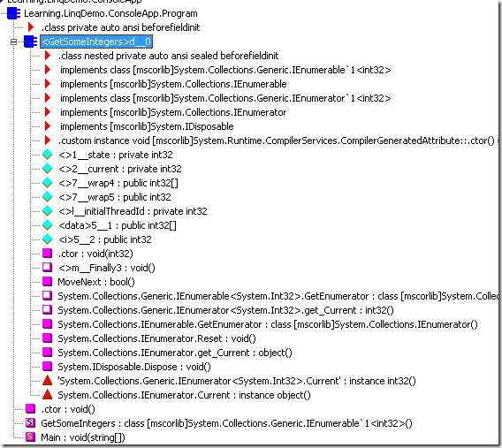Viewport: 502px width, 448px height.
Task: Select 'GetSomeIntegers : class [mscorlib]...IEnumerable`1<int32>()'
Action: 226,423
